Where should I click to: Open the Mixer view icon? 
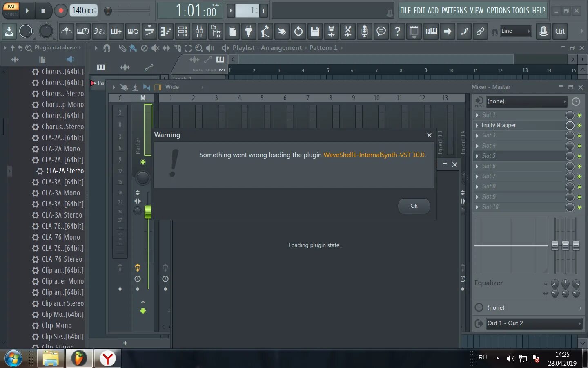click(x=199, y=31)
